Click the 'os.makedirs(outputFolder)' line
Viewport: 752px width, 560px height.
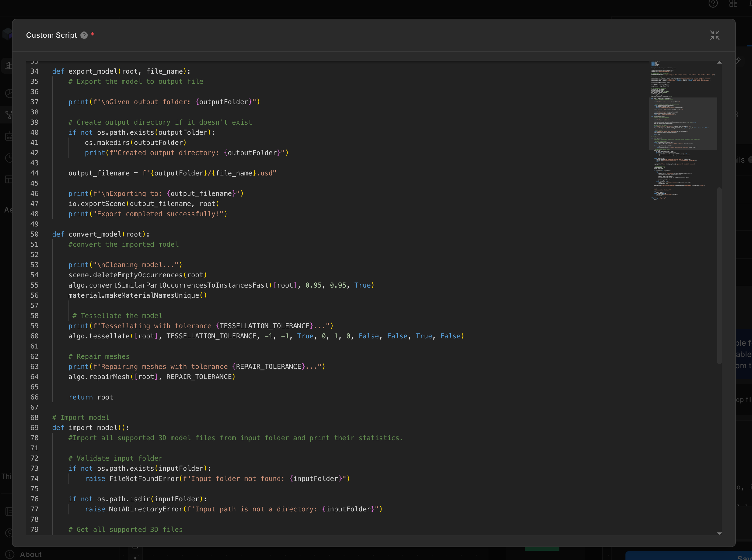pos(135,143)
